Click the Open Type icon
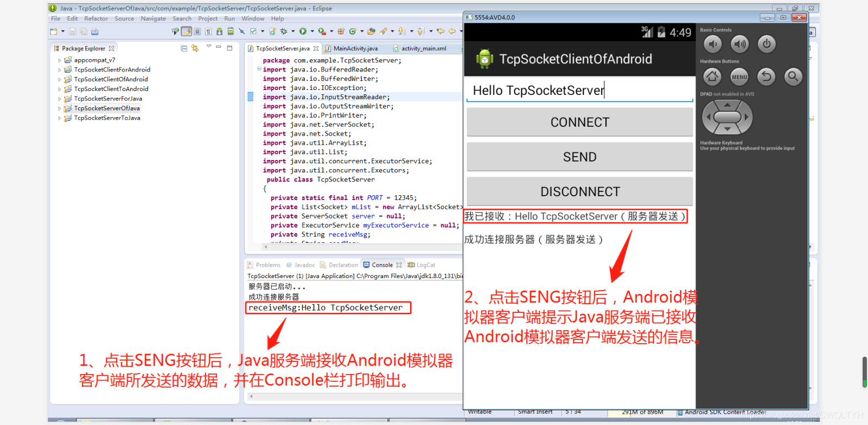 click(x=372, y=31)
